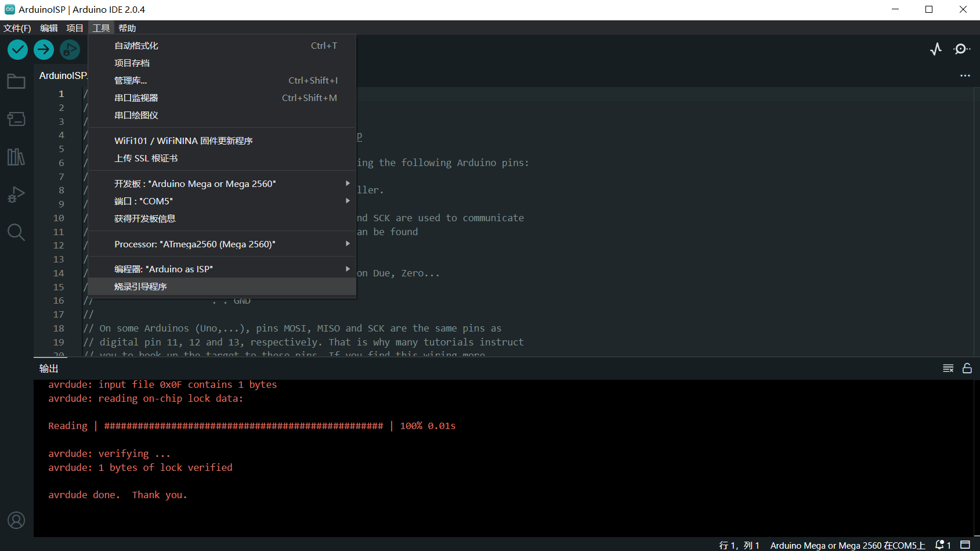
Task: Click 'input file 0x0F contains 1 bytes' line
Action: pyautogui.click(x=162, y=385)
